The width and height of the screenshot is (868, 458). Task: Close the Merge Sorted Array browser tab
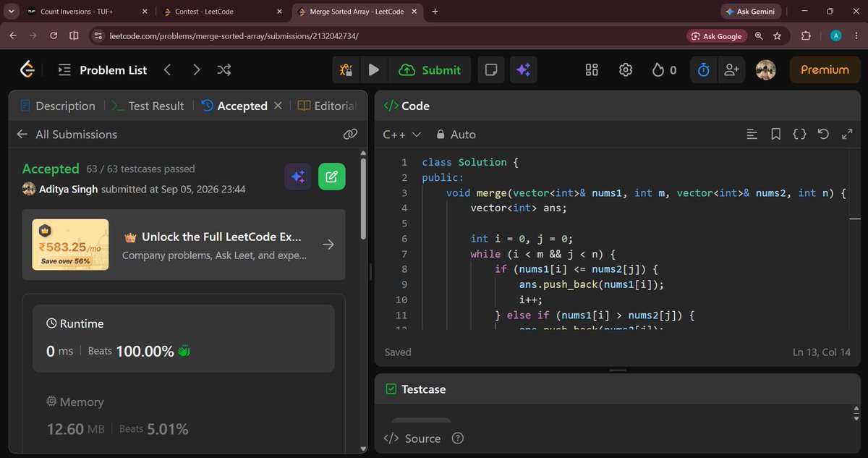(x=414, y=12)
